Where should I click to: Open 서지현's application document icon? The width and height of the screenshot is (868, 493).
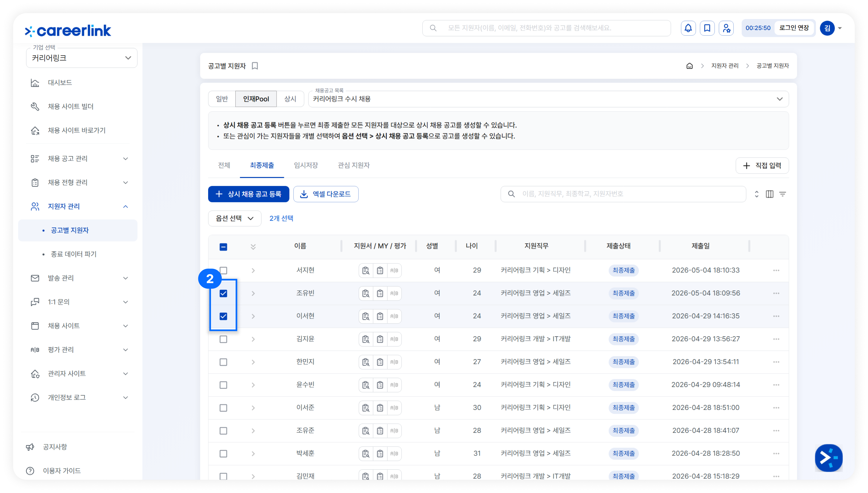[x=366, y=271]
